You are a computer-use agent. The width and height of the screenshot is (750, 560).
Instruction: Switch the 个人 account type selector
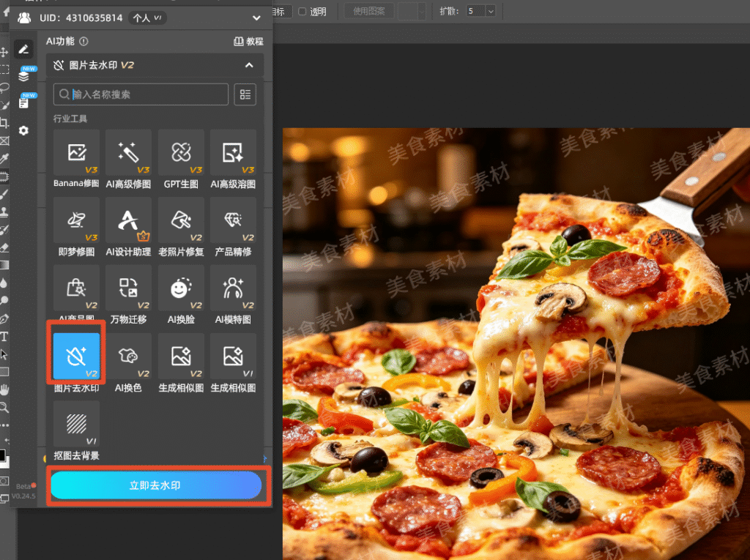[x=147, y=18]
